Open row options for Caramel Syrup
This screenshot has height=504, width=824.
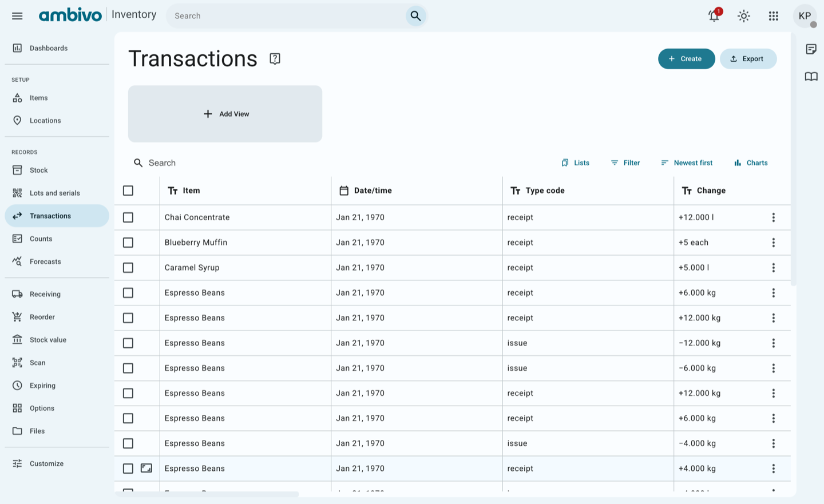[773, 268]
